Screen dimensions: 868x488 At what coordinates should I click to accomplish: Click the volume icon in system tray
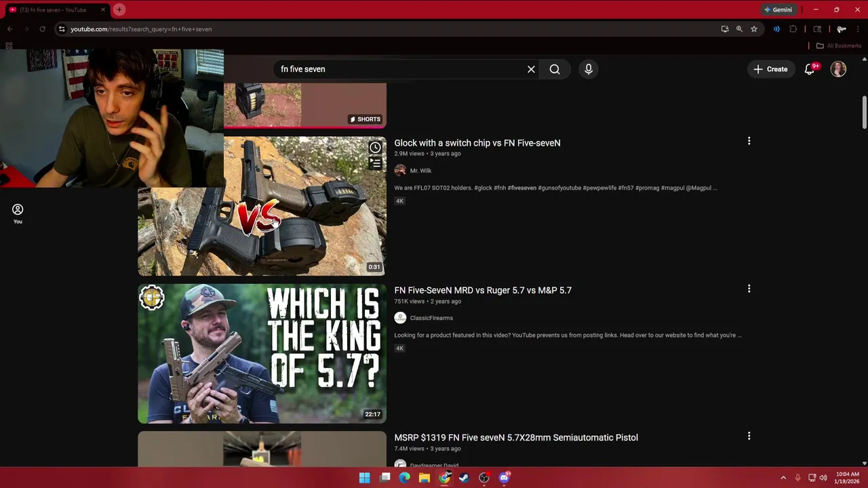tap(823, 478)
